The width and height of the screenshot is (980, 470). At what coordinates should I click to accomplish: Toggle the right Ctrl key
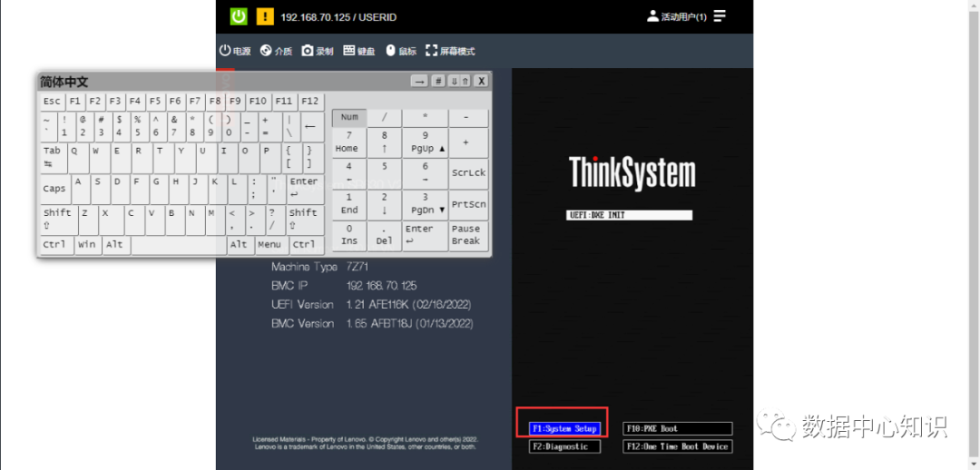(307, 245)
